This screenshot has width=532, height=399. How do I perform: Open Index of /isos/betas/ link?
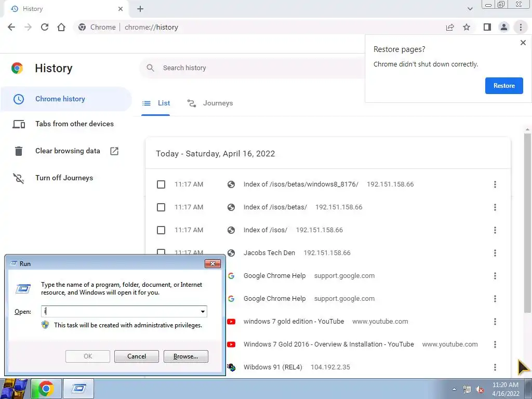click(x=275, y=207)
